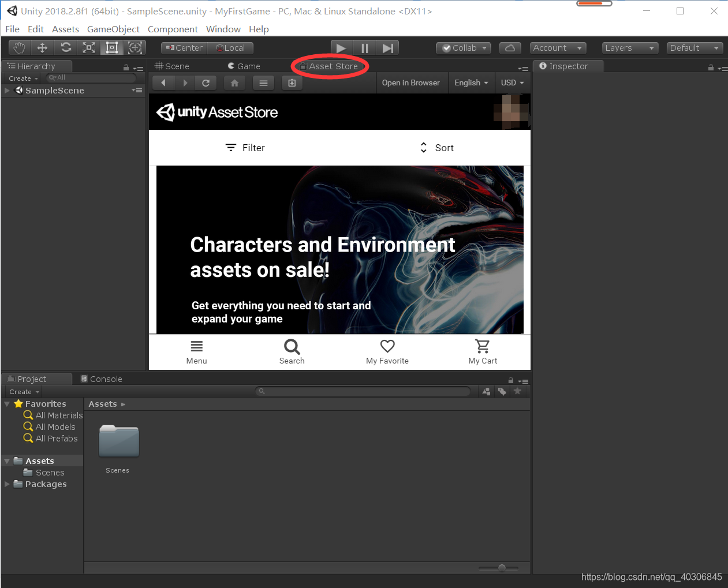Toggle the Hierarchy panel lock
Screen dimensions: 728x588
click(126, 68)
